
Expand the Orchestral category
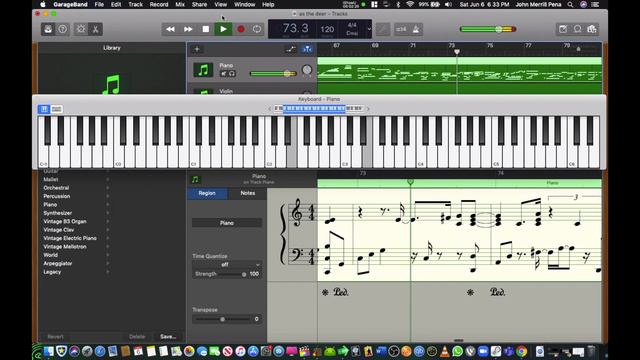(x=108, y=188)
